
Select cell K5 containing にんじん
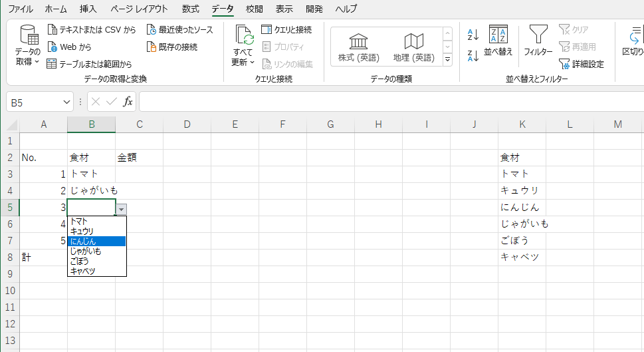pyautogui.click(x=522, y=208)
